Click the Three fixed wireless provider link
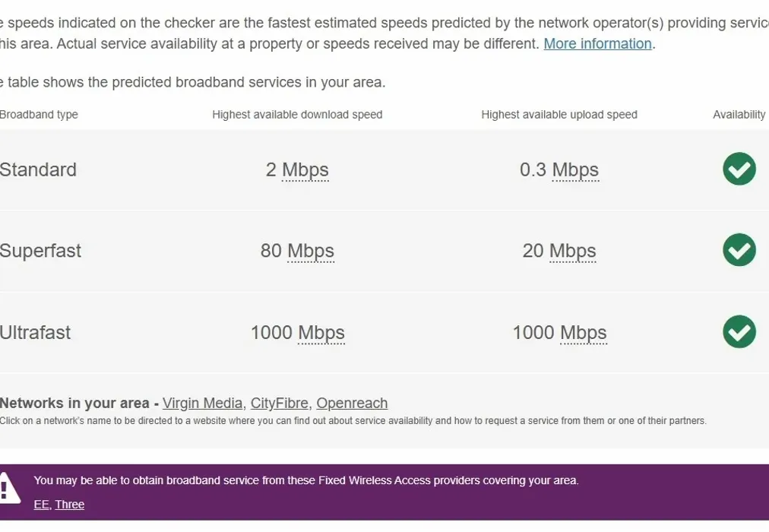The height and width of the screenshot is (532, 769). coord(69,504)
